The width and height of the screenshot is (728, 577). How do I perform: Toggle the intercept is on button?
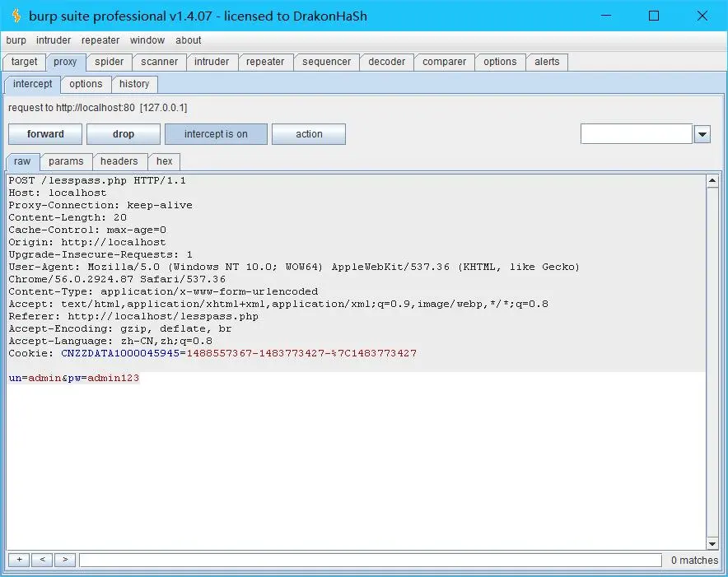pos(216,134)
